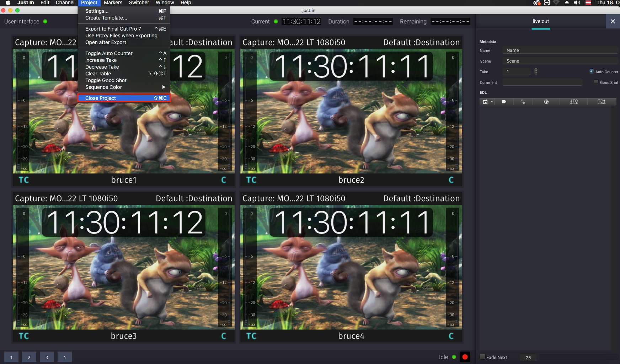
Task: Select the live:cut tab
Action: pyautogui.click(x=541, y=21)
